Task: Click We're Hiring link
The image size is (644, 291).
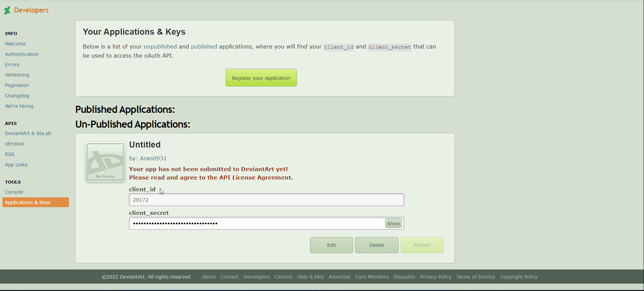Action: pos(19,106)
